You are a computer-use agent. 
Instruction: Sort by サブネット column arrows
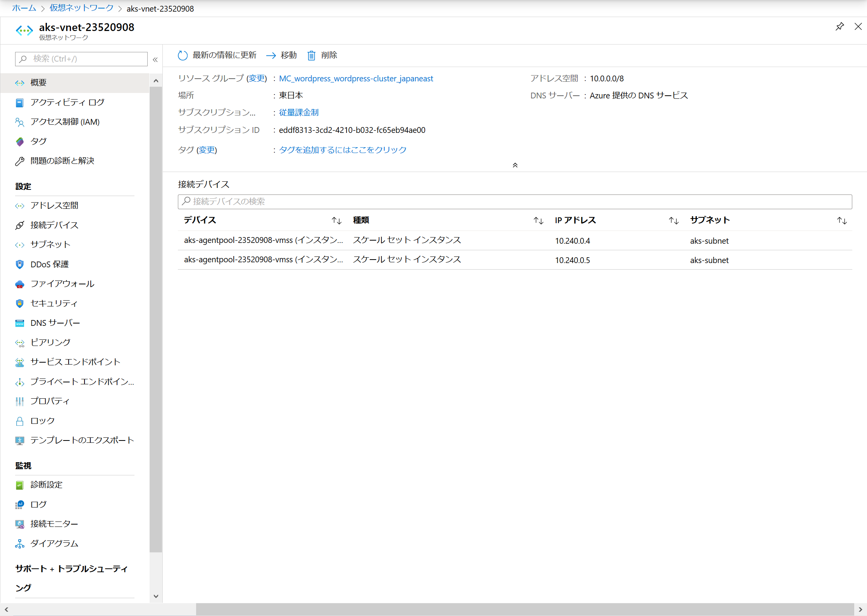pos(842,220)
